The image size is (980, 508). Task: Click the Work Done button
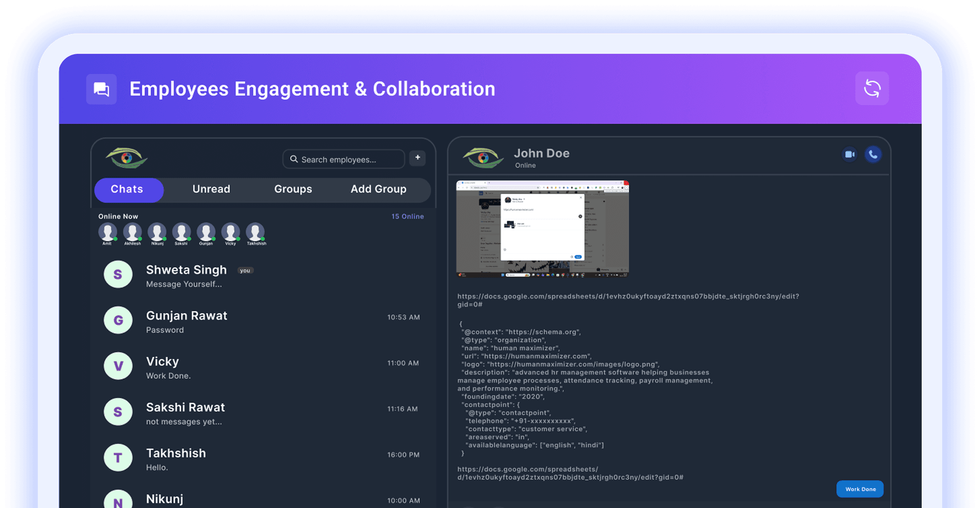pos(860,489)
